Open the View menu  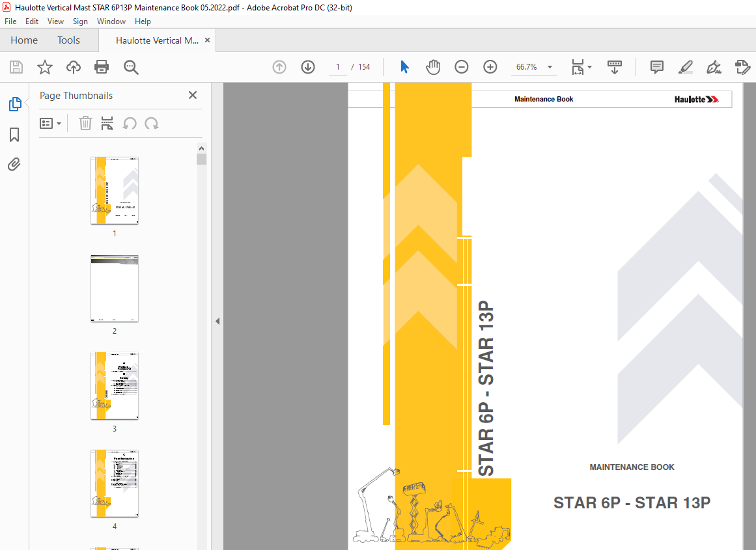tap(55, 21)
